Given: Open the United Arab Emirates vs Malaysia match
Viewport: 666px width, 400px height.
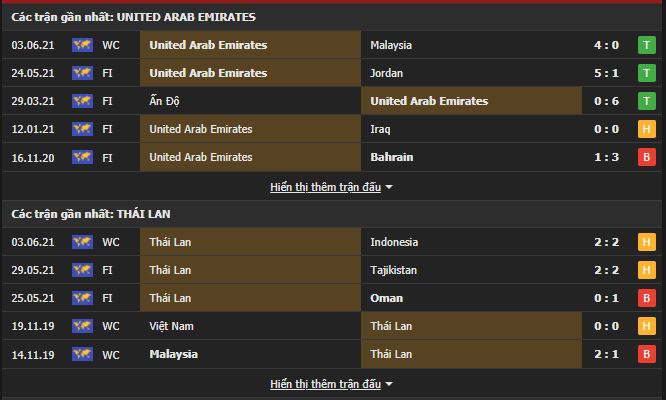Looking at the screenshot, I should [207, 45].
